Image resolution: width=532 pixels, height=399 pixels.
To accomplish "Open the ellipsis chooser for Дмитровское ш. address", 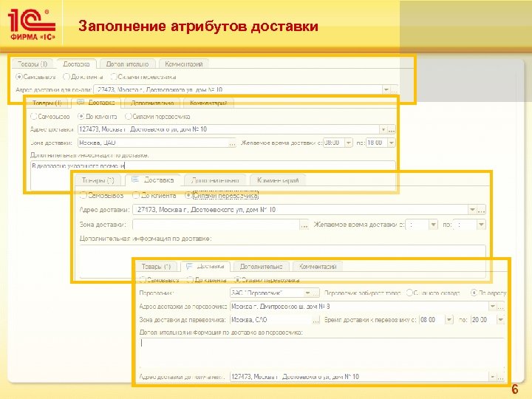I will click(500, 307).
